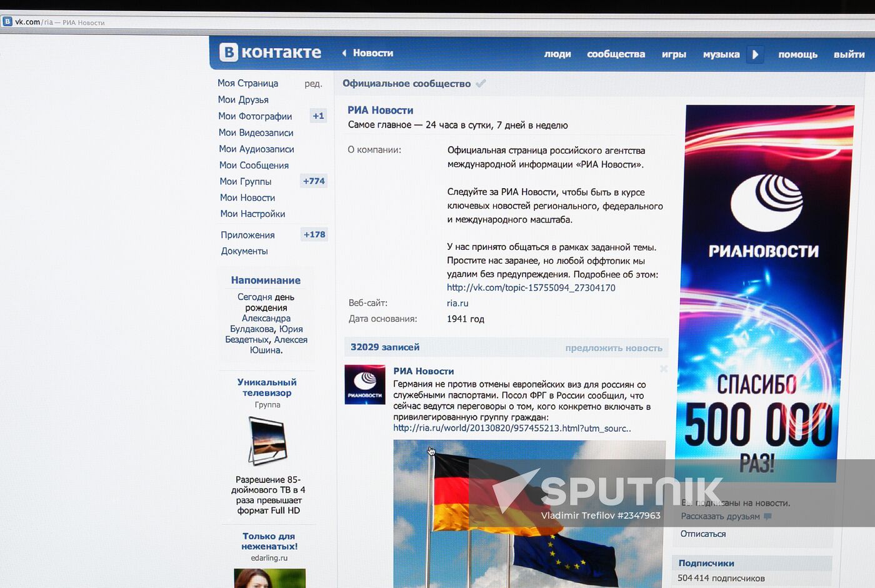Open игры in the top navigation
Screen dimensions: 875x588
[x=674, y=54]
